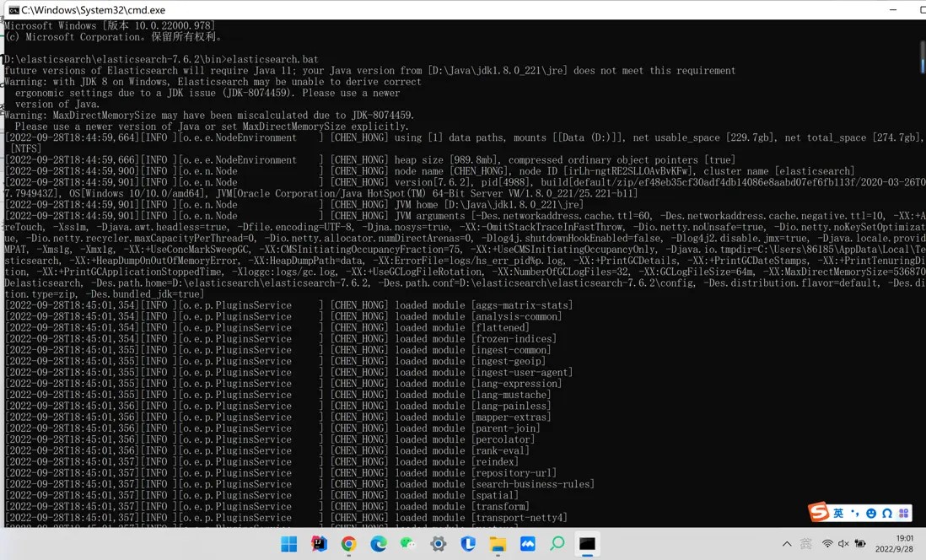Click the cmd window title icon
Image resolution: width=926 pixels, height=560 pixels.
click(x=13, y=10)
